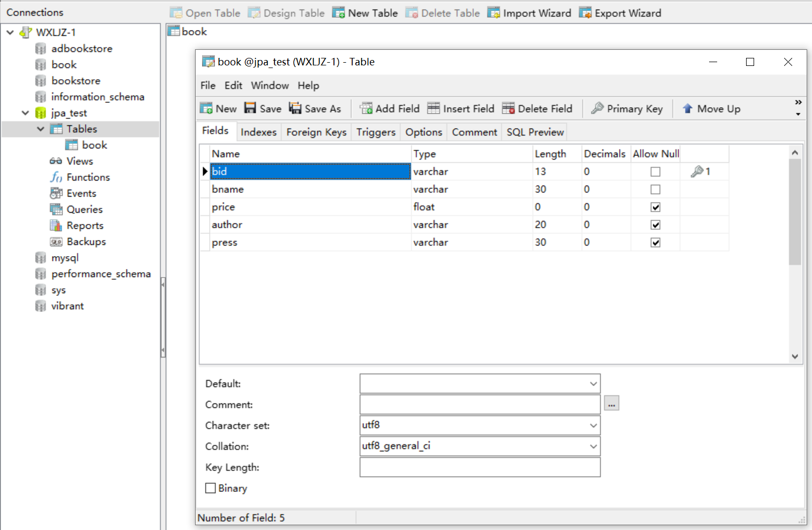Uncheck Allow Null for the author field
This screenshot has height=530, width=812.
pyautogui.click(x=655, y=225)
